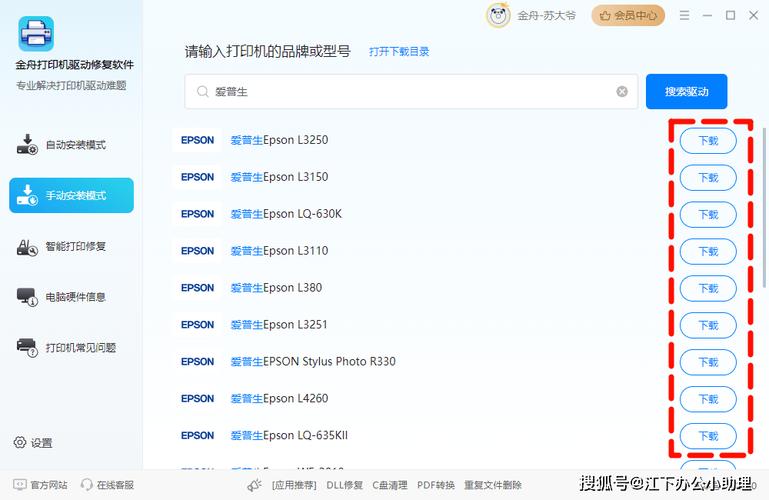Viewport: 769px width, 500px height.
Task: Select 手动安装模式 in sidebar
Action: (71, 195)
